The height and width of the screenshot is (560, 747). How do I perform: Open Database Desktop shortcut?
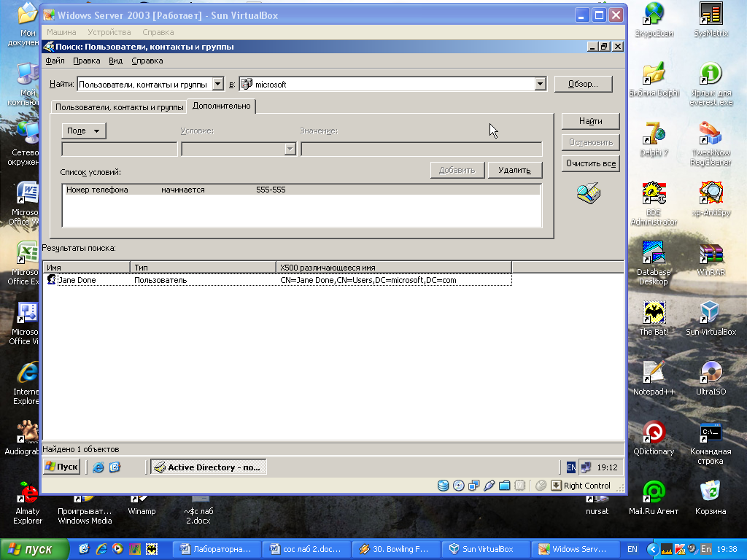pyautogui.click(x=654, y=262)
